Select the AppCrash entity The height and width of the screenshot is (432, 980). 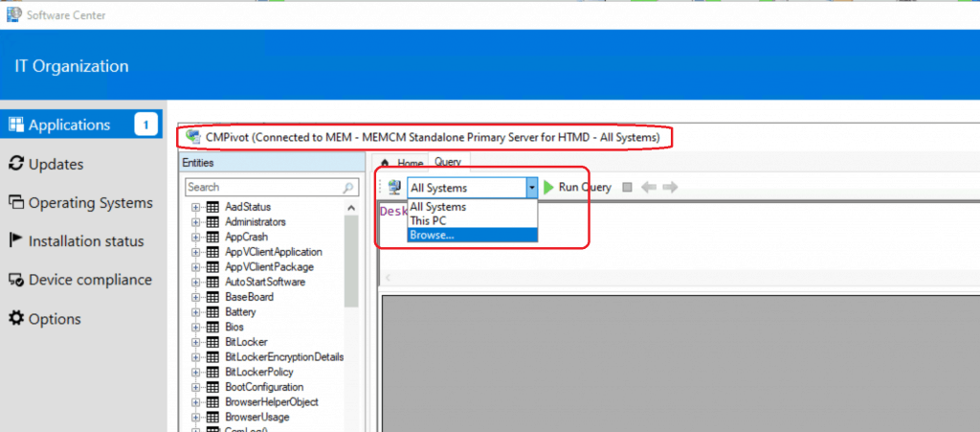tap(246, 237)
